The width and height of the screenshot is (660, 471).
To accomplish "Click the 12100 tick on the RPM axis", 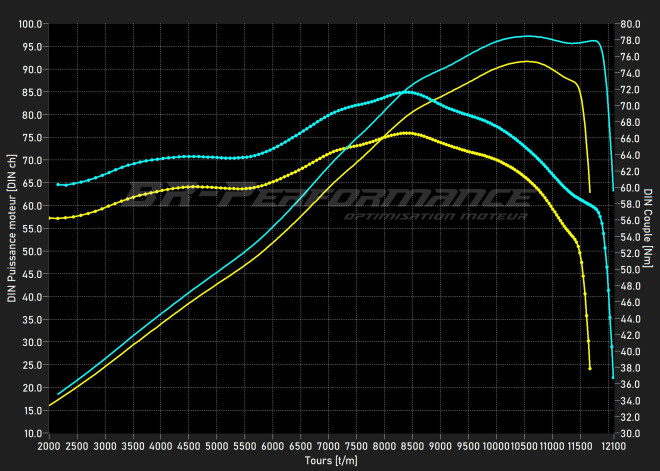I will pos(614,445).
